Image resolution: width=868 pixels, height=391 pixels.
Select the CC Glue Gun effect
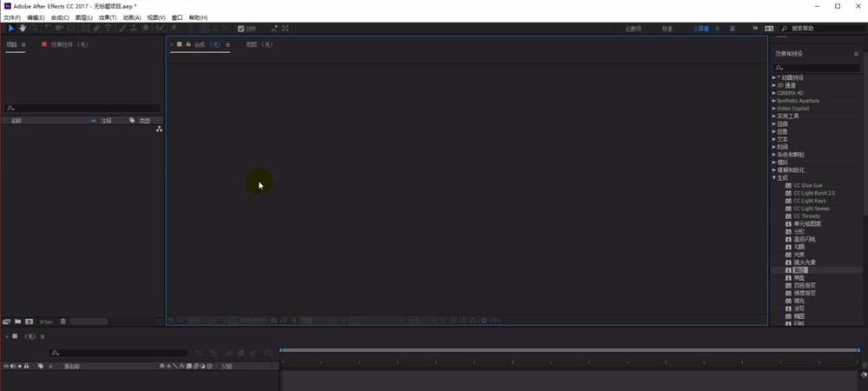coord(808,186)
